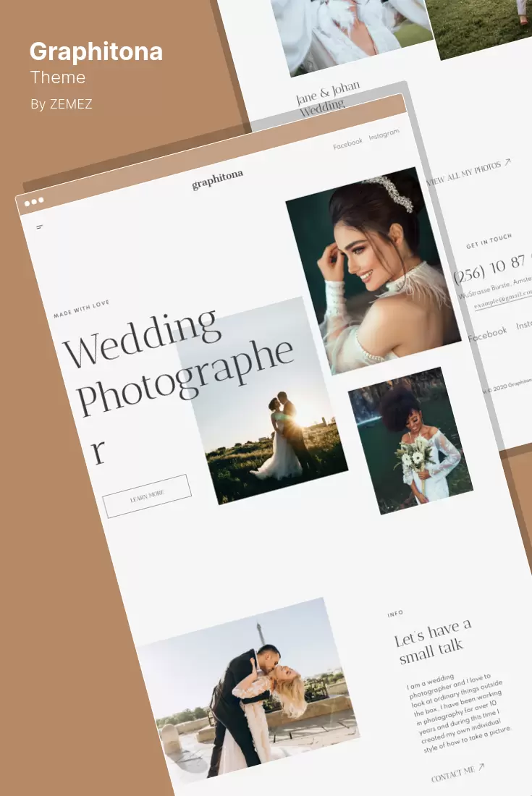This screenshot has height=796, width=532.
Task: Click the arrow beside VIEW ALL MY PHOTOS
Action: pos(507,162)
